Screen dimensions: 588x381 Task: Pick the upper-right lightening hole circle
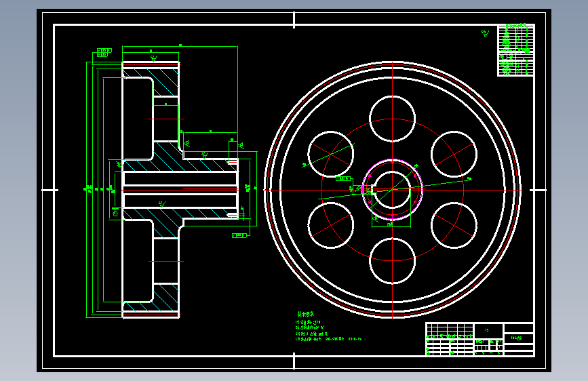coord(454,154)
